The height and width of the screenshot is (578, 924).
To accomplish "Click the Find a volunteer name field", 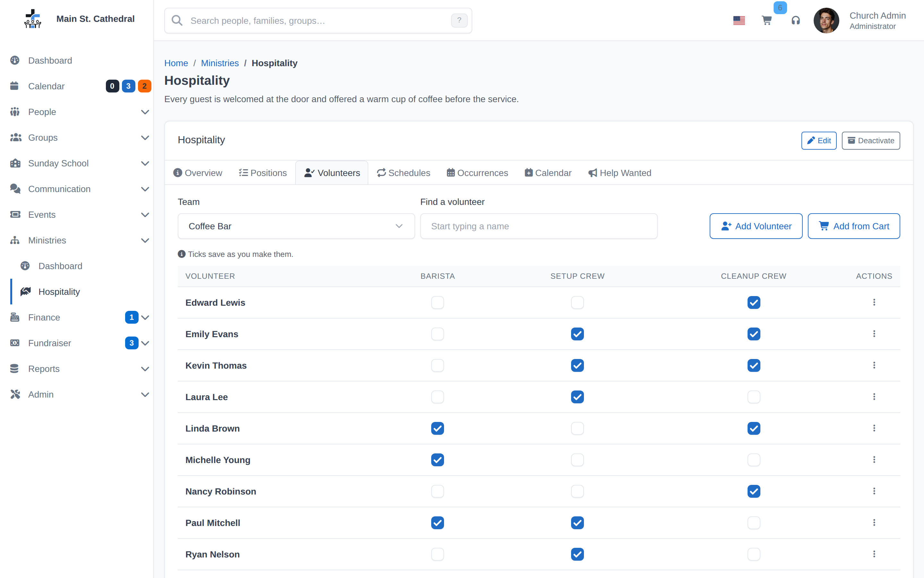I will tap(539, 226).
